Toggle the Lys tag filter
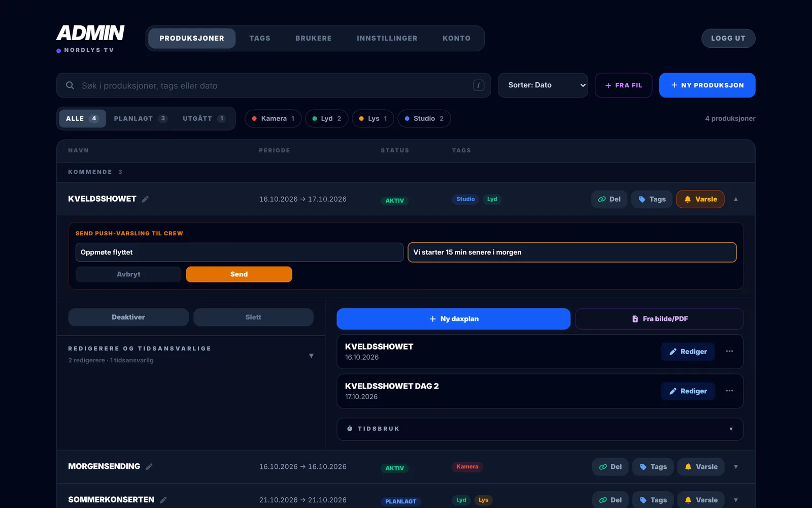Screen dimensions: 812x508 tap(373, 118)
